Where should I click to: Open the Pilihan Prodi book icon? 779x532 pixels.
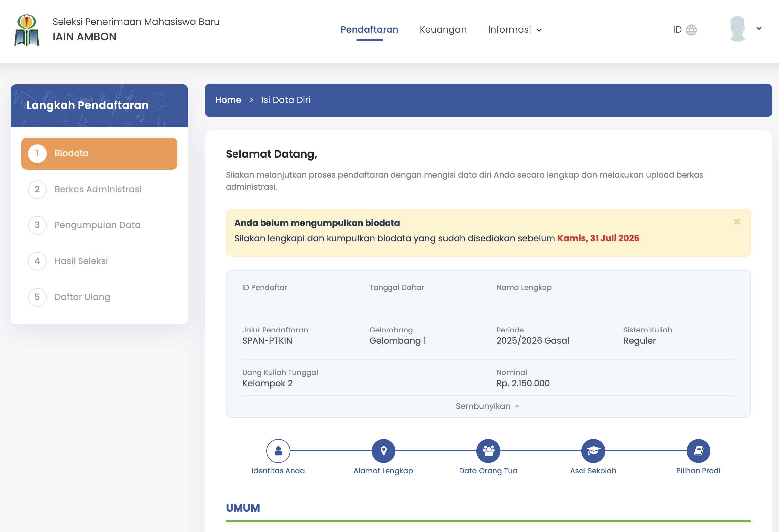click(x=698, y=451)
